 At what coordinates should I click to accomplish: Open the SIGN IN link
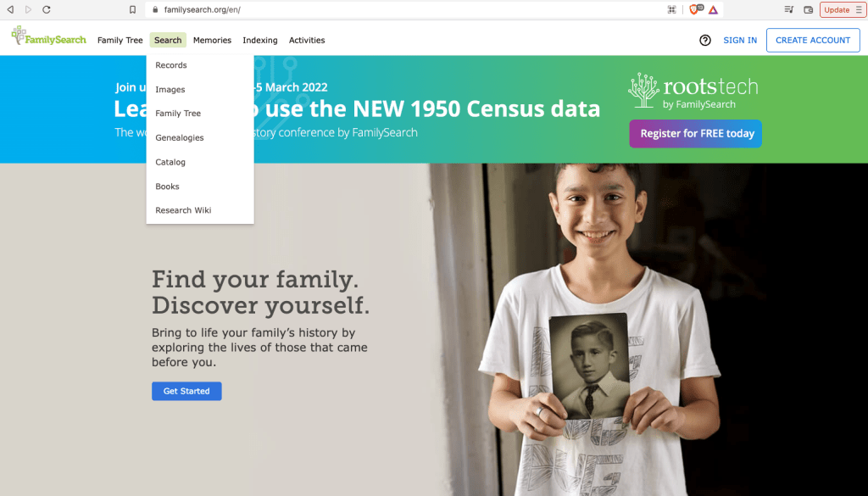740,41
